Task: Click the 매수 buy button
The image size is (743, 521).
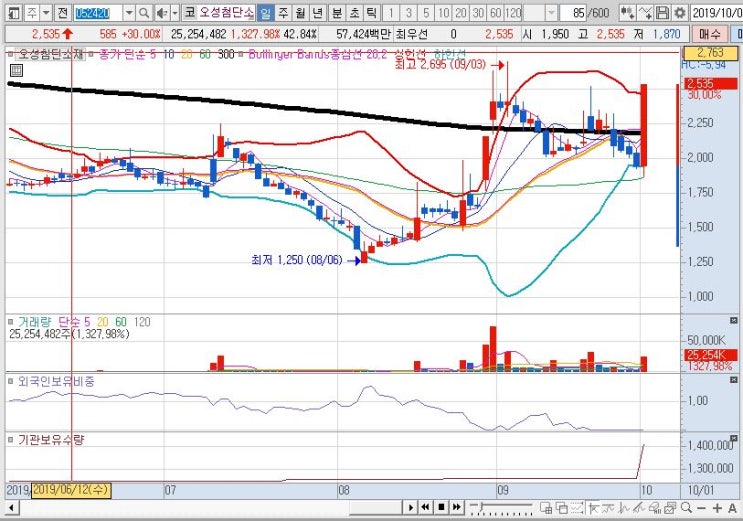Action: [709, 34]
